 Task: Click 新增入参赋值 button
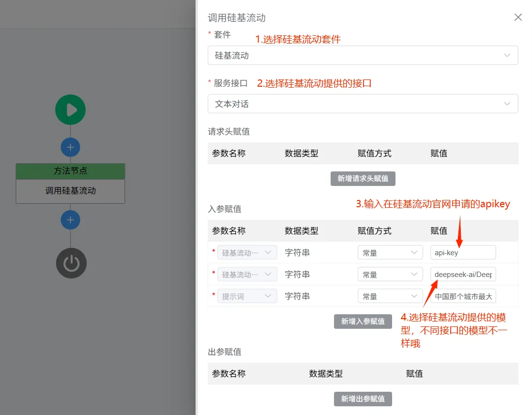pyautogui.click(x=363, y=322)
